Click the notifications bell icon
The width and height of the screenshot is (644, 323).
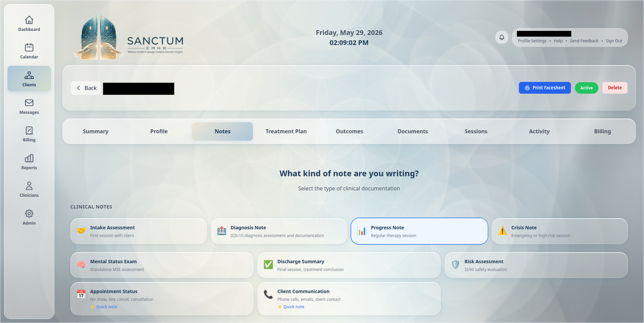(x=502, y=37)
